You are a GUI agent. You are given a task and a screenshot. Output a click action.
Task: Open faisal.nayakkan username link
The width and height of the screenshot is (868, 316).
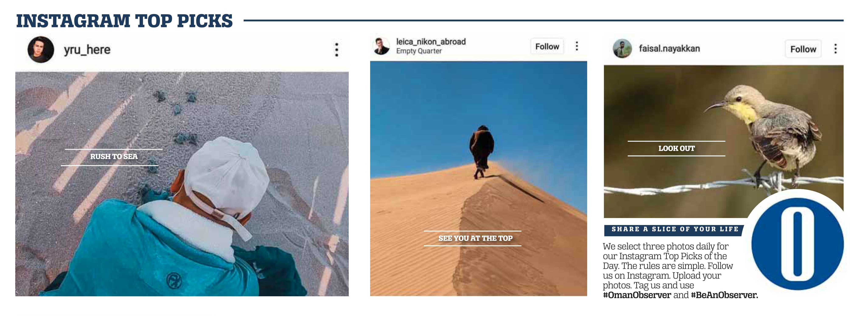point(669,49)
